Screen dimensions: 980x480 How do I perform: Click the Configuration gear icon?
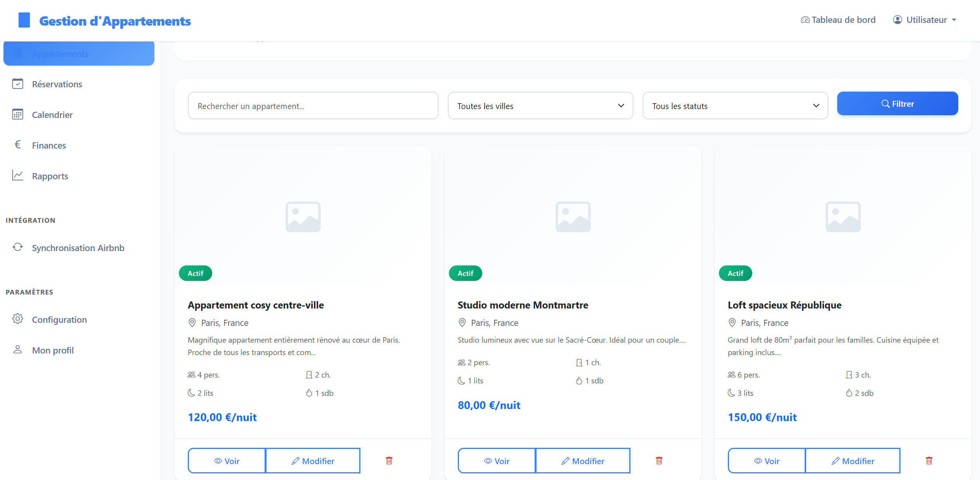point(17,319)
